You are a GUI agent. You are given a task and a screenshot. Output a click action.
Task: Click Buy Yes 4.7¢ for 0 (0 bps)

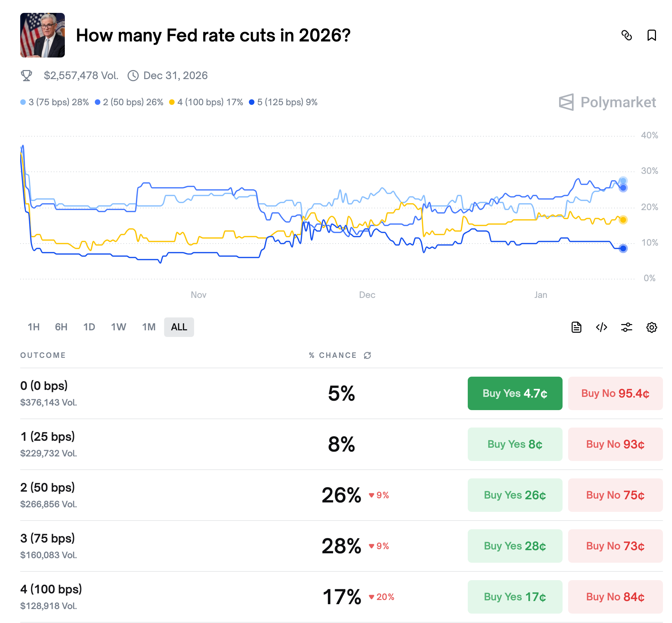515,393
